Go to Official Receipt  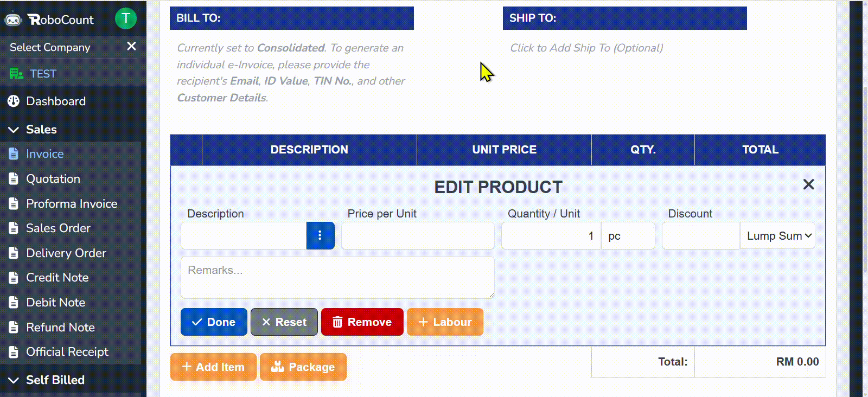(67, 352)
